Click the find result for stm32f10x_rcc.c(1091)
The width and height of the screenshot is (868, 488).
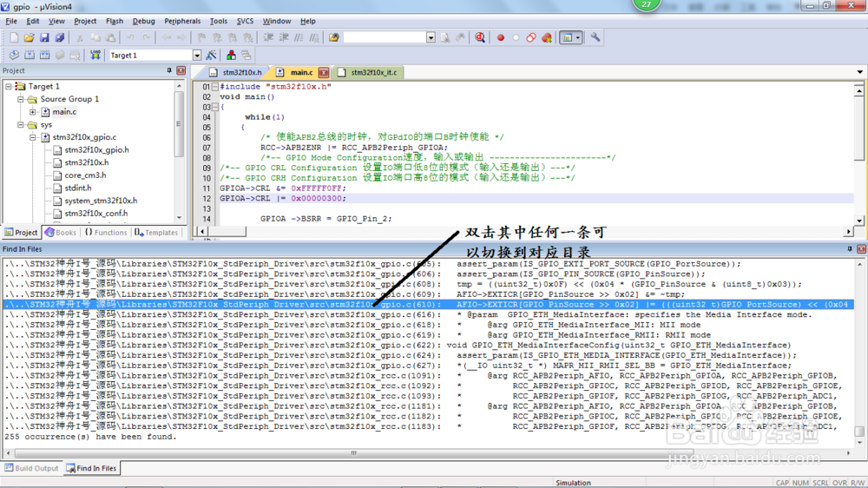(428, 376)
